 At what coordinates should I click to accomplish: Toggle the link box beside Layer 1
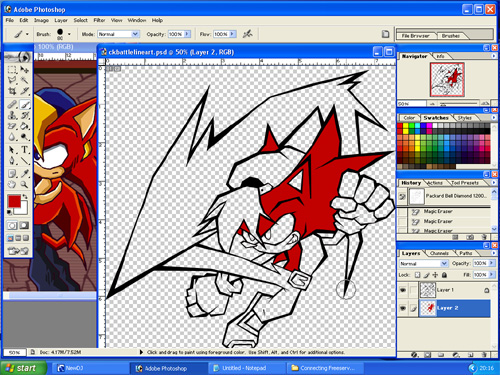[x=413, y=290]
